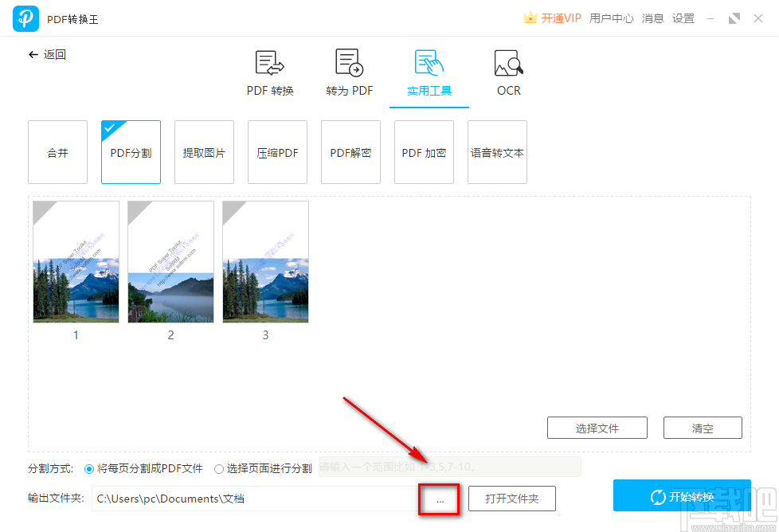Select the 转为PDF tool icon
779x532 pixels.
tap(349, 72)
